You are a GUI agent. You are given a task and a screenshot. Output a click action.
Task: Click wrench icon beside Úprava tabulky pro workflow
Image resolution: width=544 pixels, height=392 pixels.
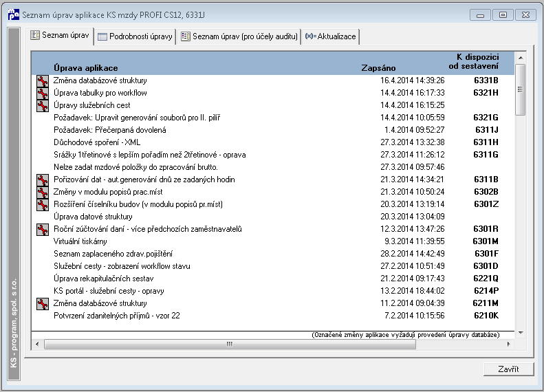click(43, 94)
